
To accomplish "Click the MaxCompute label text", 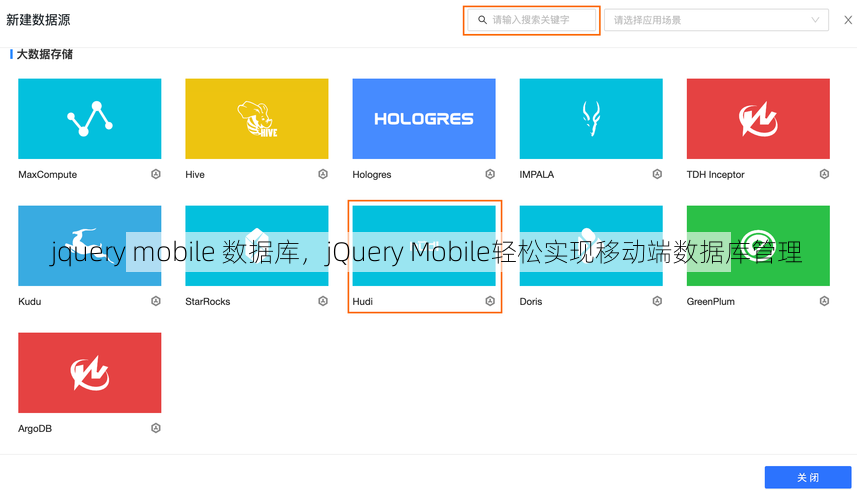I will point(48,175).
